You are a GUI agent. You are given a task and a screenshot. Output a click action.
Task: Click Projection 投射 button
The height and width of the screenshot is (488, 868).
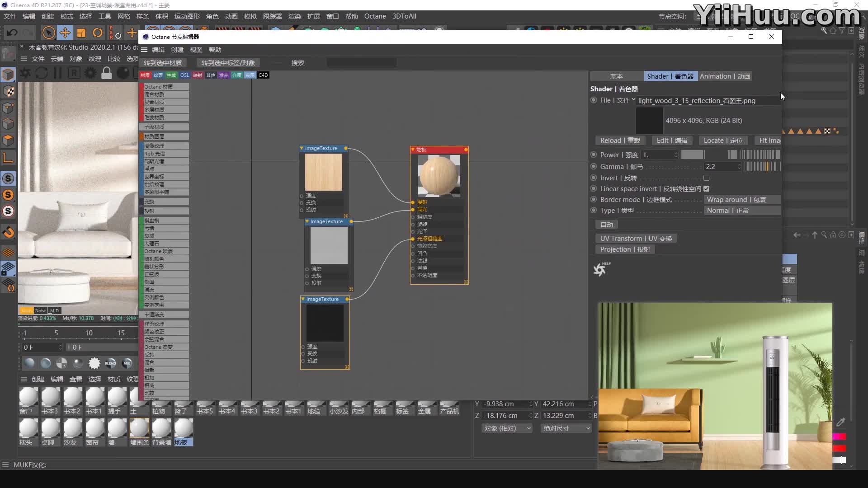click(x=625, y=249)
